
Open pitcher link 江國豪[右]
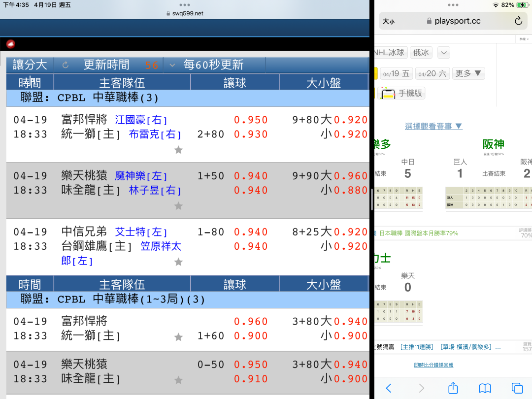[141, 120]
